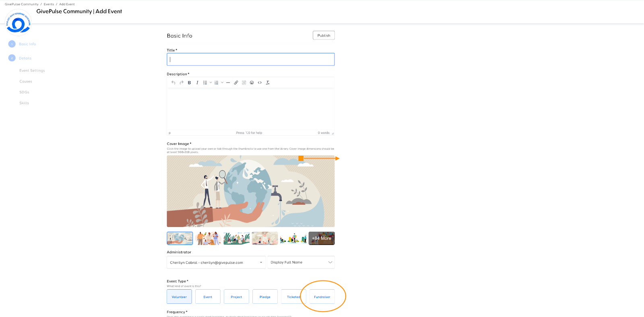Screen dimensions: 644x317
Task: Select the fourth cover image thumbnail
Action: (x=265, y=238)
